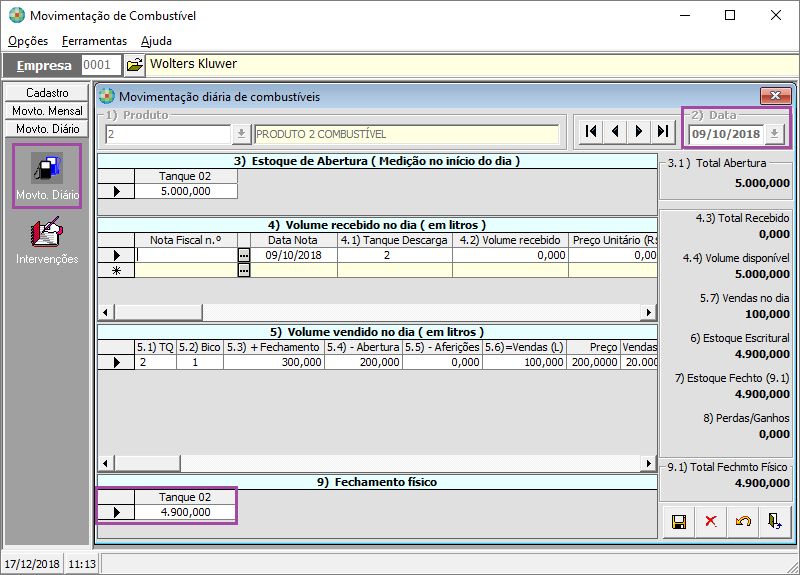The image size is (800, 575).
Task: Select the Volume vendido row marker for TQ 2
Action: [116, 362]
